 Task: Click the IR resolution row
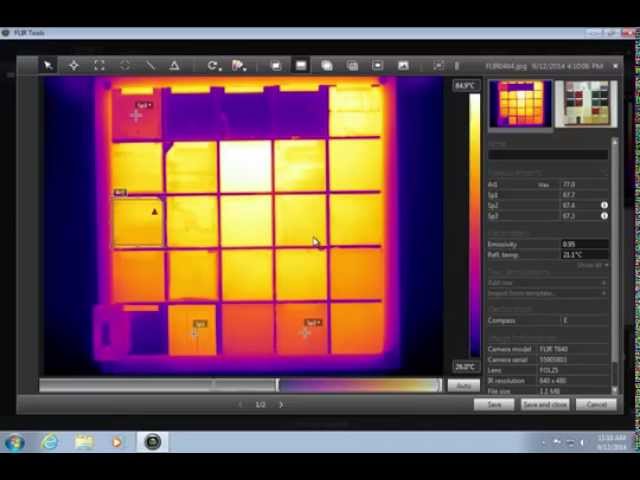click(548, 381)
